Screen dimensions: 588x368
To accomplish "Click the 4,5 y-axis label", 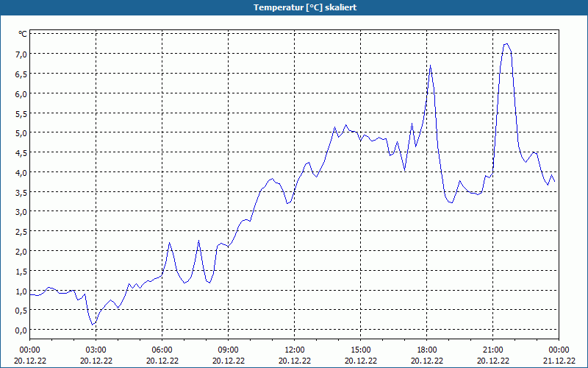I will (21, 153).
